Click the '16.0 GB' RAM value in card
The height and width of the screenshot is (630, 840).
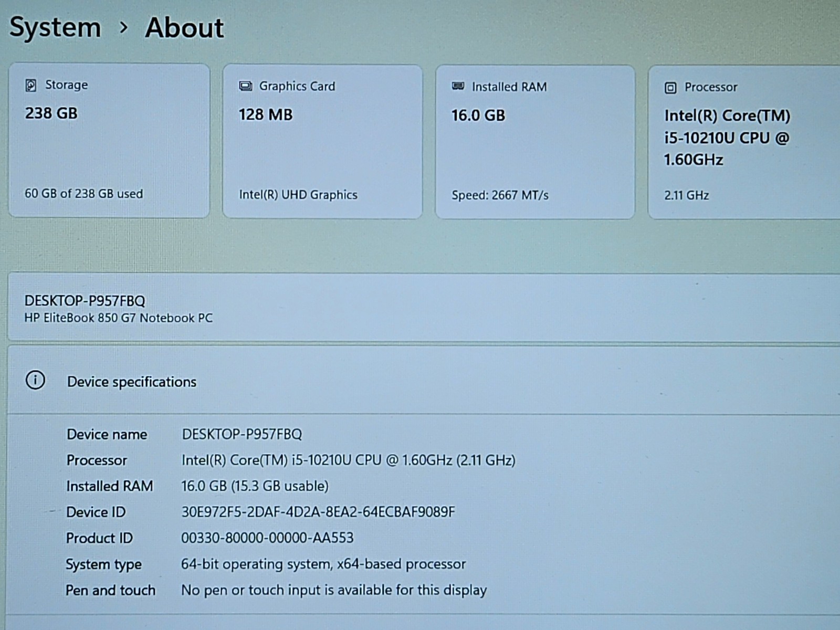click(478, 115)
